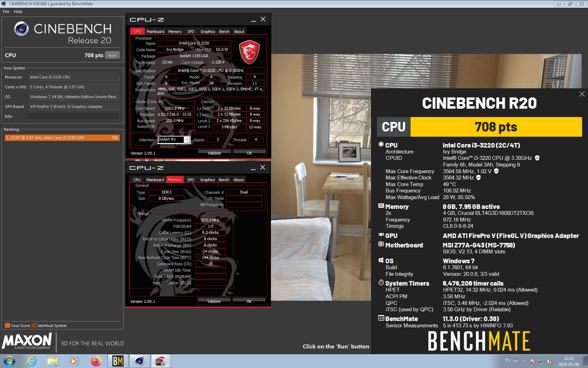The height and width of the screenshot is (368, 588).
Task: Click the empty Info field in Cinebench
Action: pos(74,116)
